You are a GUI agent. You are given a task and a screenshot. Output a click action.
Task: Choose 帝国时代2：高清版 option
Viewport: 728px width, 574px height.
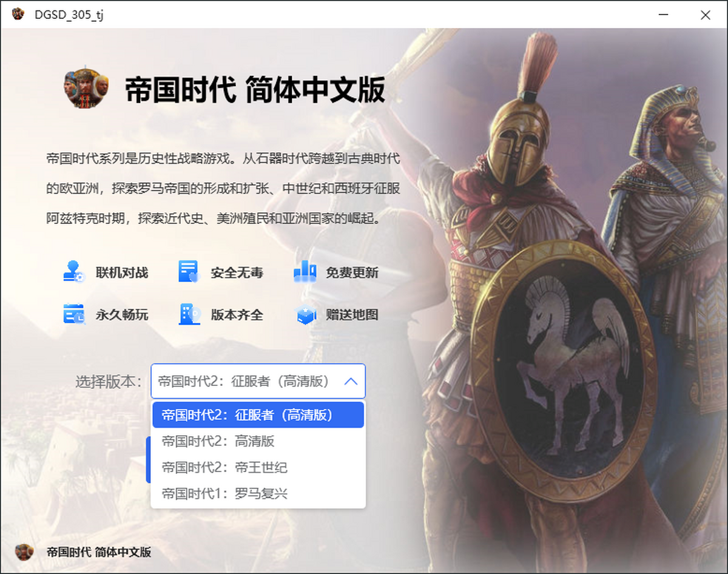(x=258, y=441)
